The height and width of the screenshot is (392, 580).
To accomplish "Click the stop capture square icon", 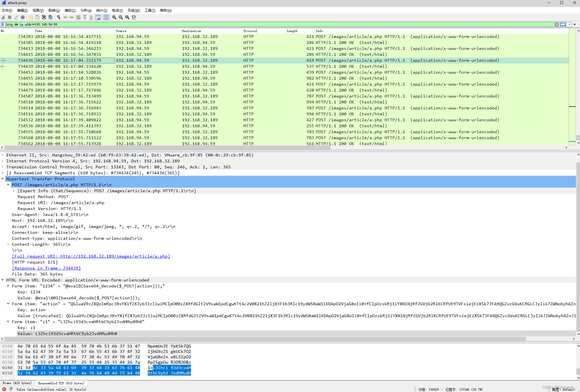I will coord(10,17).
